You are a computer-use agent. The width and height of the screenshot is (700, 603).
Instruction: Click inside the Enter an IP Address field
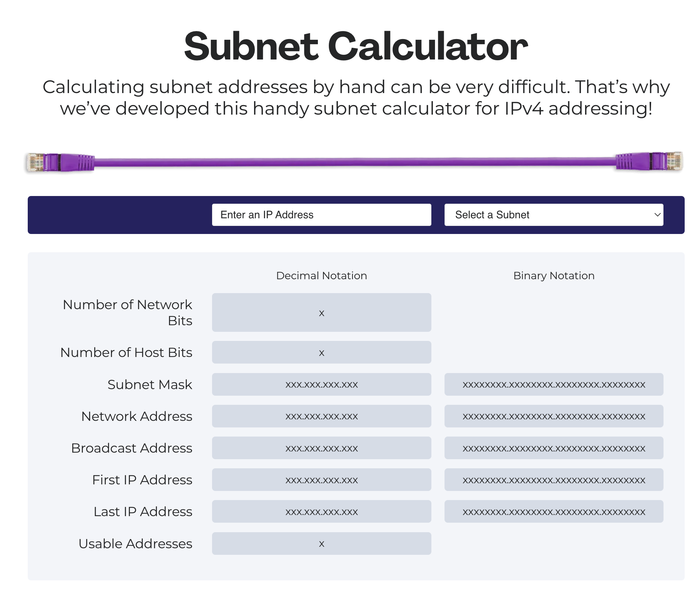[x=321, y=215]
